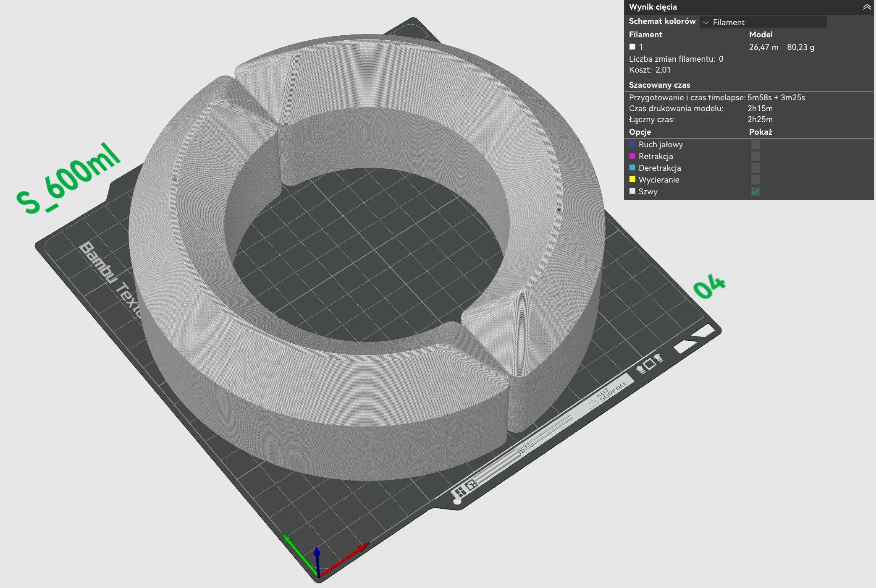Image resolution: width=876 pixels, height=588 pixels.
Task: Click the Szwy option label
Action: [x=648, y=191]
